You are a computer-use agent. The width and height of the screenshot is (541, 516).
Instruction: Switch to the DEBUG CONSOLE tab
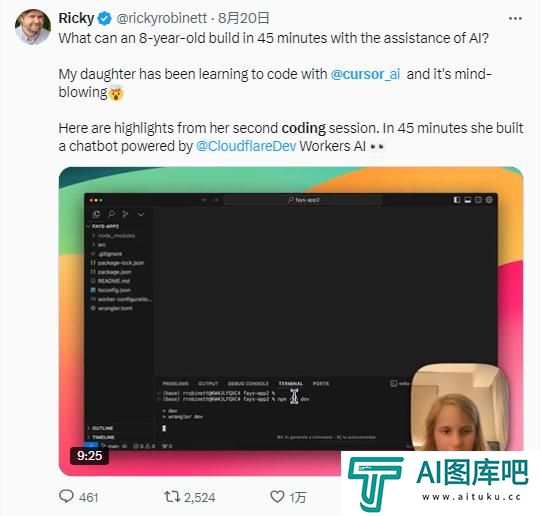(x=248, y=384)
